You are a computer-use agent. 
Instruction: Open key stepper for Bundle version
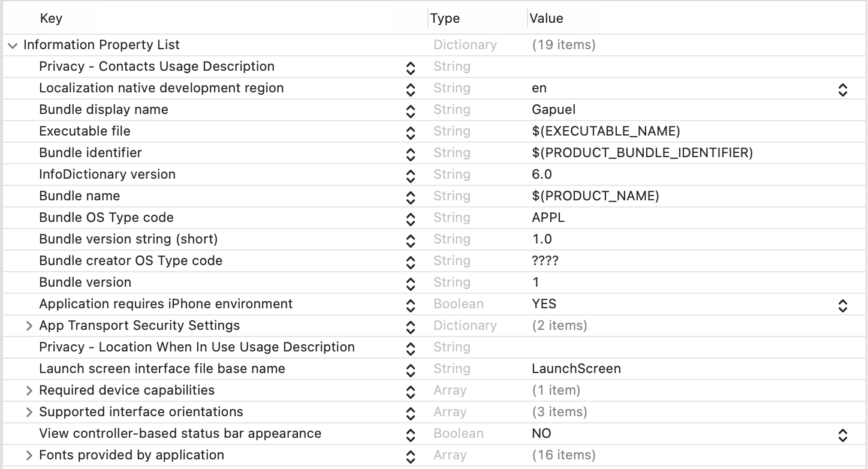point(411,284)
